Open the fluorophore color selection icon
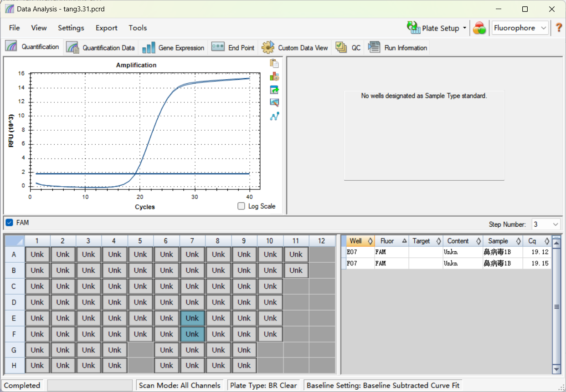Viewport: 566px width, 392px height. pos(479,28)
